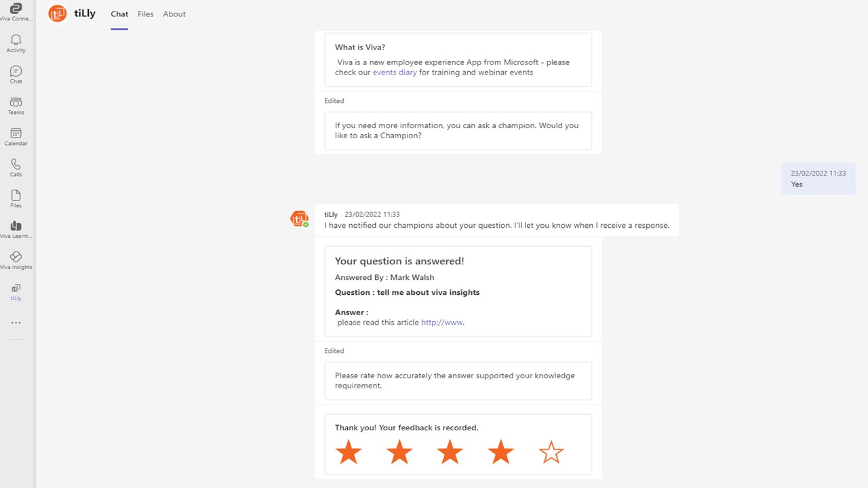Switch to the Files tab
868x488 pixels.
[146, 14]
